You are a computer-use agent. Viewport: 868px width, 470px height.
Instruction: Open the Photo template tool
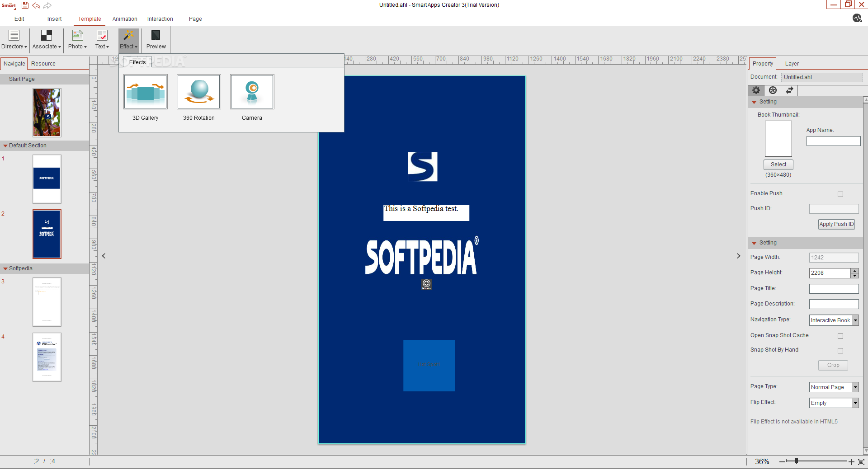pyautogui.click(x=77, y=40)
